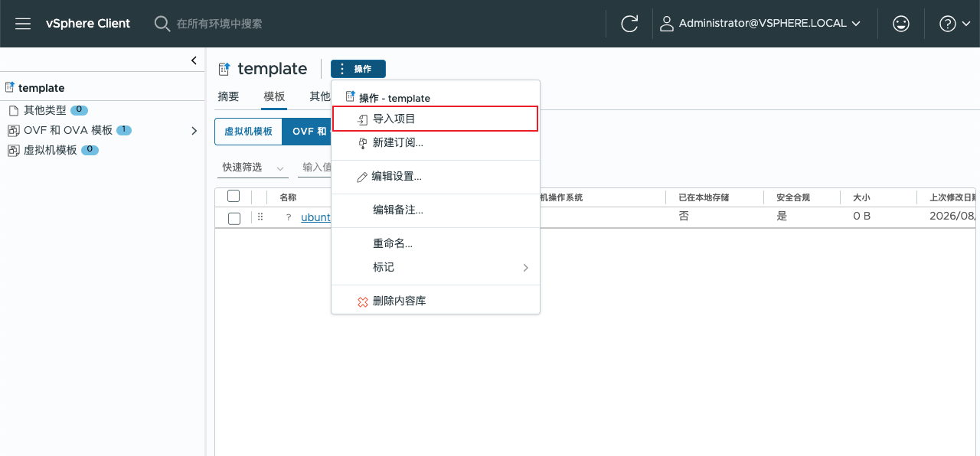
Task: Sort by 已在本地存储 column header
Action: coord(704,197)
